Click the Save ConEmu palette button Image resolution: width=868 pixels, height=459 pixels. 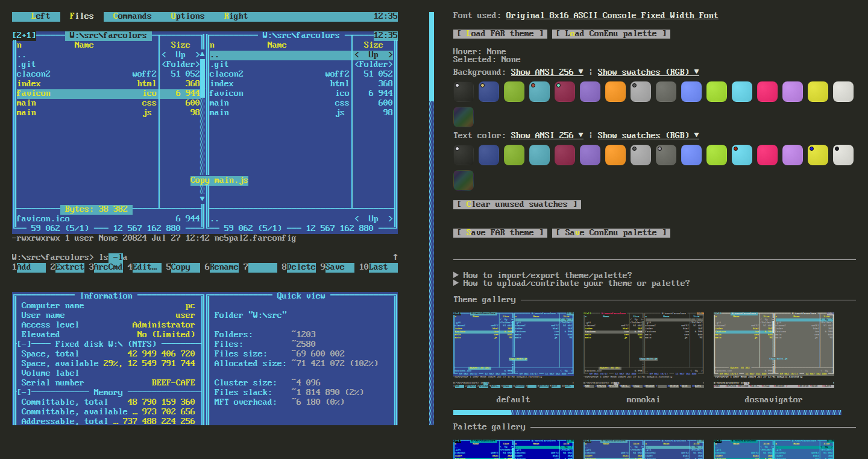pyautogui.click(x=611, y=233)
